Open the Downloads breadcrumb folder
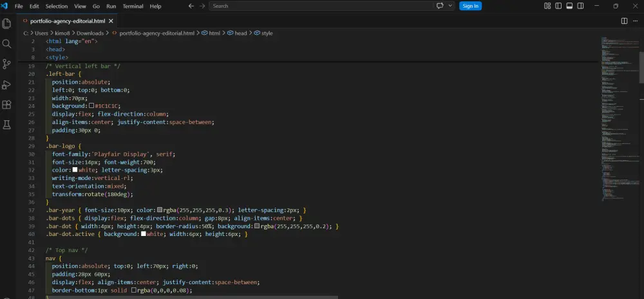The width and height of the screenshot is (644, 299). point(90,33)
